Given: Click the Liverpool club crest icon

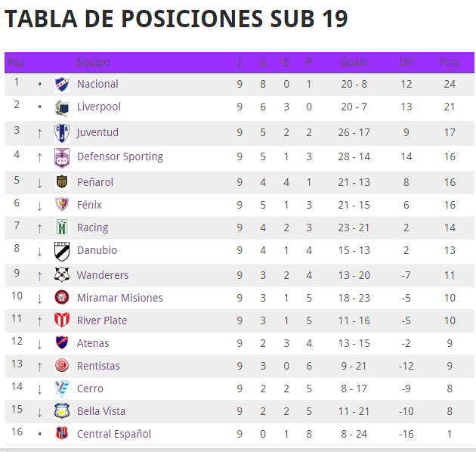Looking at the screenshot, I should click(x=62, y=108).
